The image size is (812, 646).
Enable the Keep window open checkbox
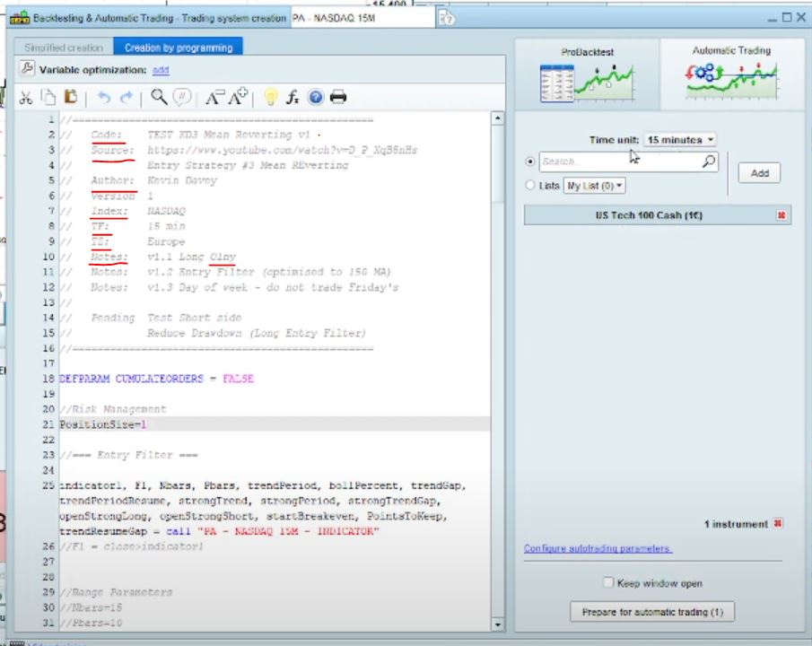click(x=608, y=582)
